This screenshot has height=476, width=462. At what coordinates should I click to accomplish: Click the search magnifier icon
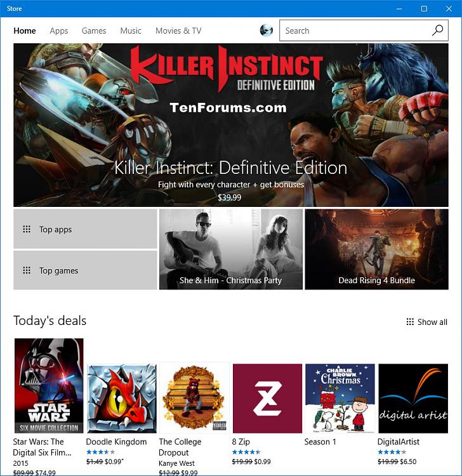437,30
